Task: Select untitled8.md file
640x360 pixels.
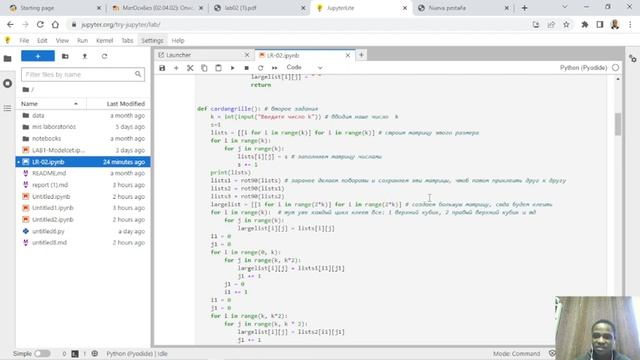Action: click(x=83, y=242)
